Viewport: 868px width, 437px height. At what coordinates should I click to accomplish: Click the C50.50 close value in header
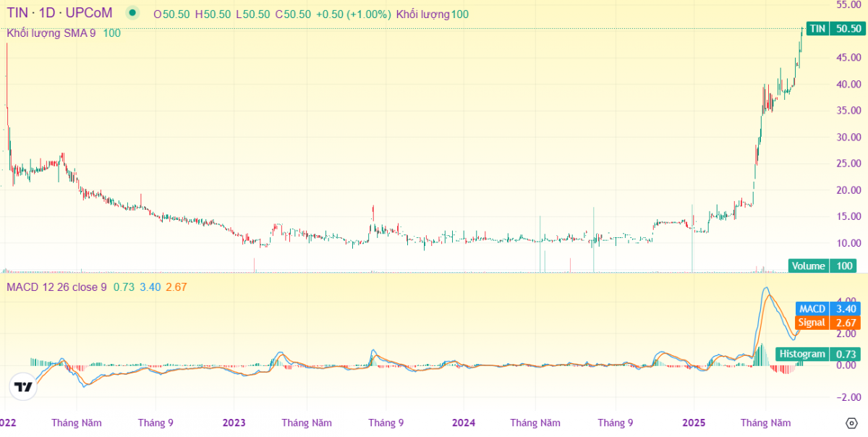(x=293, y=14)
